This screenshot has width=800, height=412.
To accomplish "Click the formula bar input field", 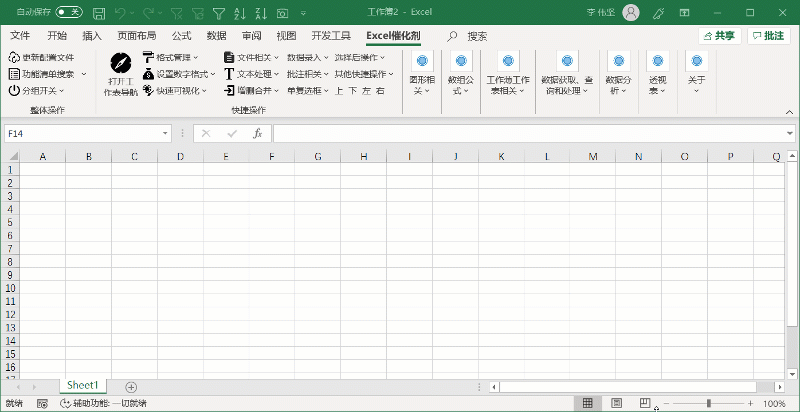I will [x=530, y=134].
